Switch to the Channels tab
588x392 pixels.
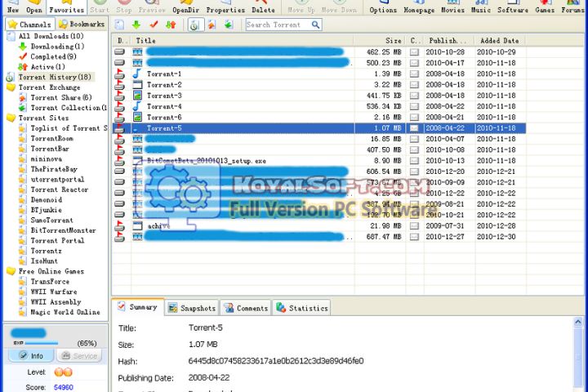pyautogui.click(x=30, y=24)
